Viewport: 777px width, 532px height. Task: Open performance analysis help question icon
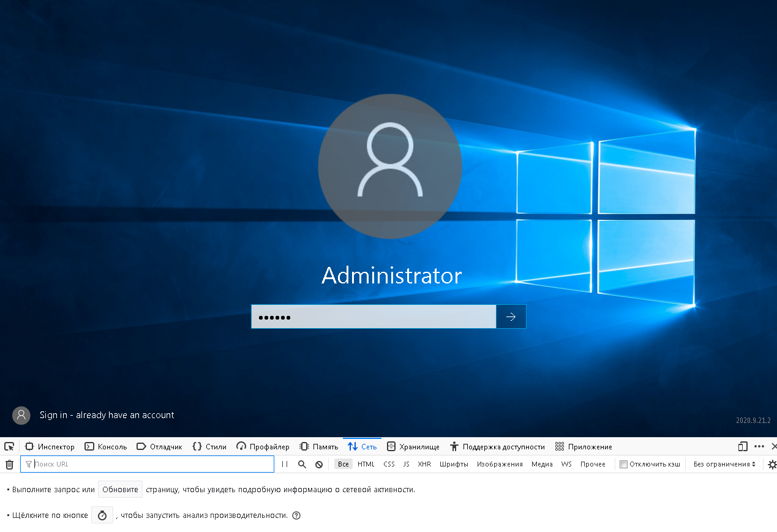[296, 515]
